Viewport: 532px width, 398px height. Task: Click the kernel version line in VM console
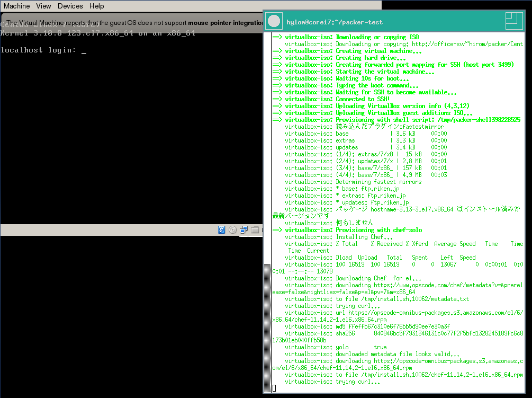pos(98,33)
